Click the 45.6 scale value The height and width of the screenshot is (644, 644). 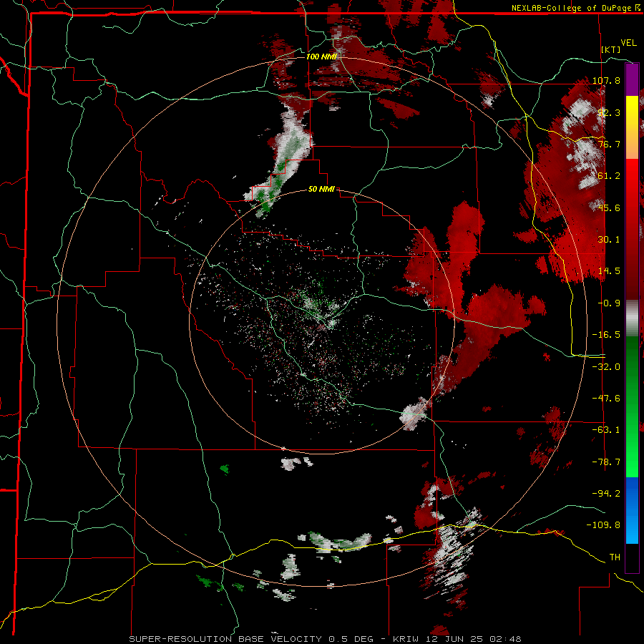pyautogui.click(x=609, y=208)
